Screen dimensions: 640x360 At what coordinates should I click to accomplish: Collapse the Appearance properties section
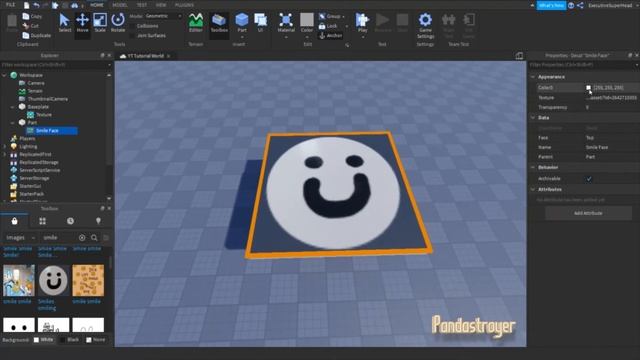click(533, 77)
